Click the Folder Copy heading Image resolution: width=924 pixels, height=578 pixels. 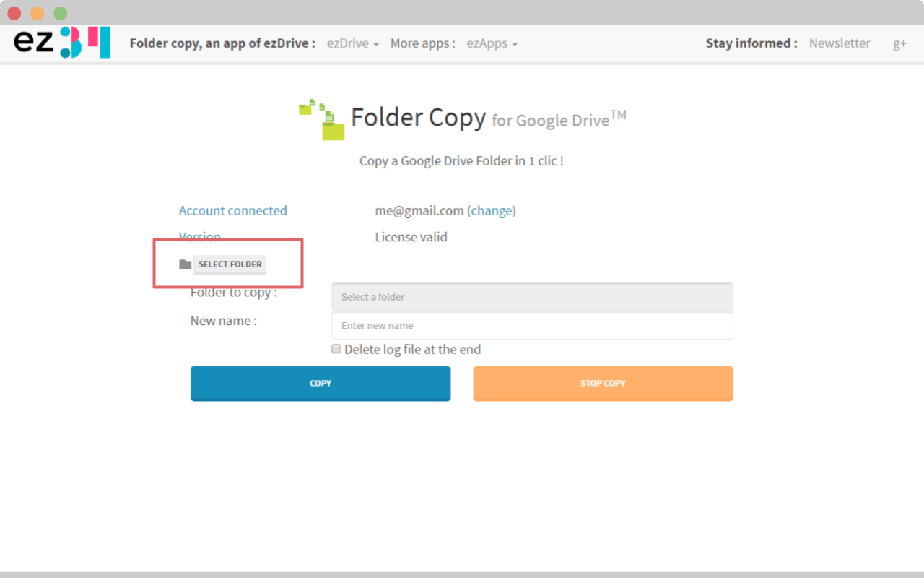pos(418,116)
